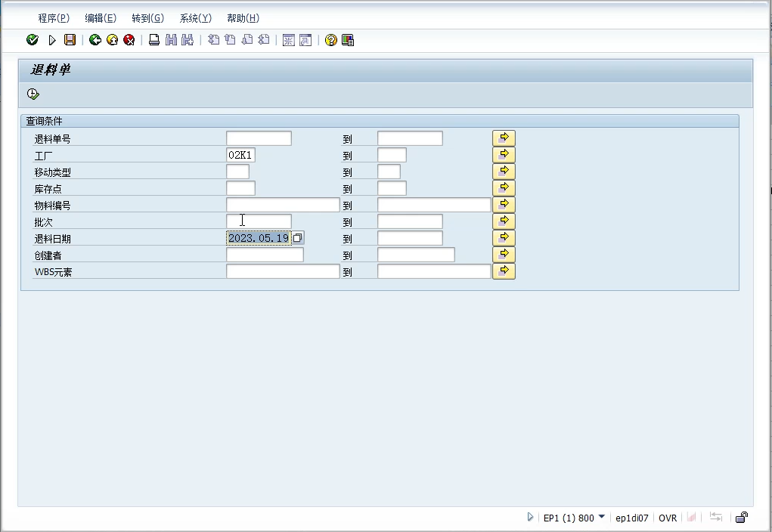Click the 物料编号 from-value input field
The width and height of the screenshot is (772, 532).
[x=283, y=205]
